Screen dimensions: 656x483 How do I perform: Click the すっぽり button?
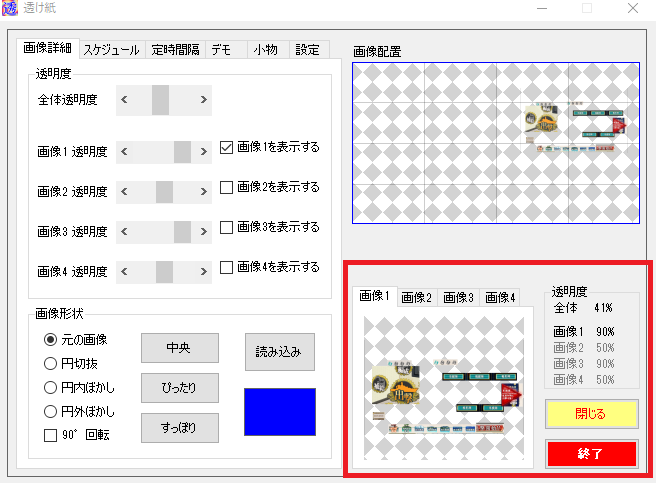pyautogui.click(x=180, y=428)
